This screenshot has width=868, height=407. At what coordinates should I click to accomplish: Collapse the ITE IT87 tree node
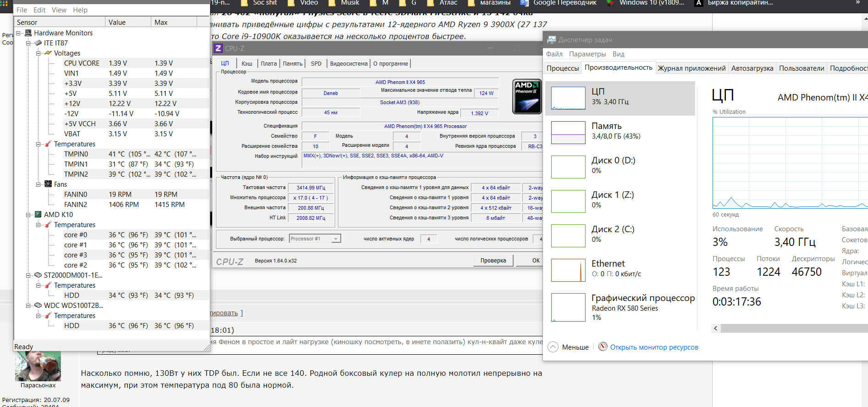[28, 43]
